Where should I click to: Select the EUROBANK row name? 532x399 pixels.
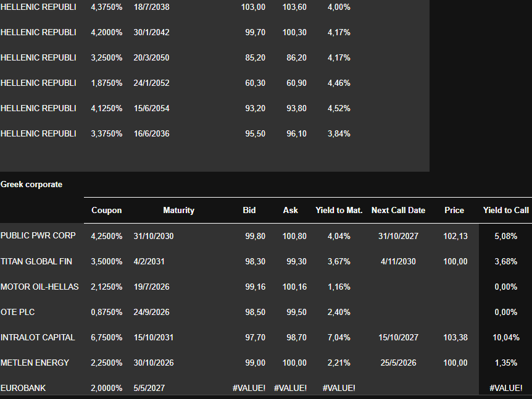[x=23, y=388]
